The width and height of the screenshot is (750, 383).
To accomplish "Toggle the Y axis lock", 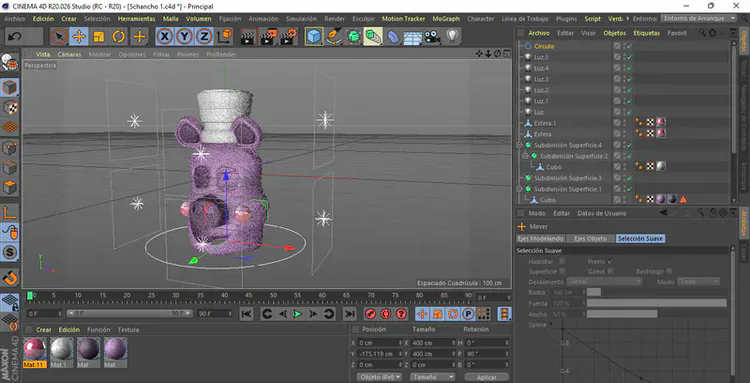I will [x=185, y=36].
